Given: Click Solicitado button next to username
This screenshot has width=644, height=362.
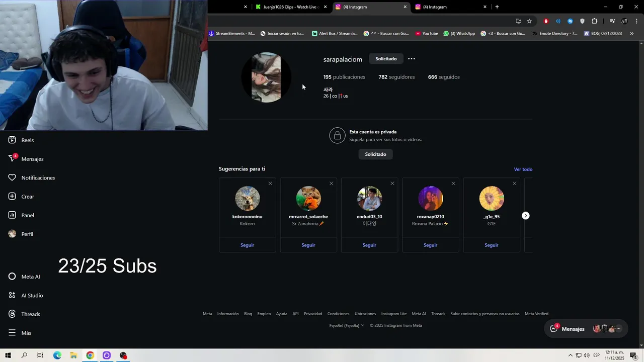Looking at the screenshot, I should coord(386,59).
